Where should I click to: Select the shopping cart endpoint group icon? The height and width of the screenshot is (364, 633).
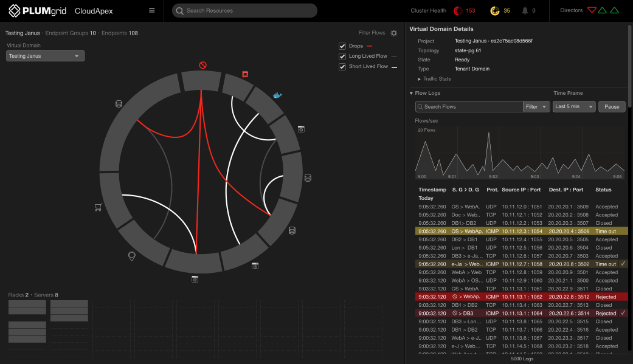pos(97,207)
